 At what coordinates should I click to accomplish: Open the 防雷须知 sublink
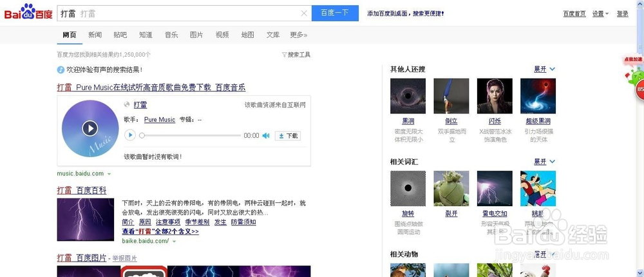coord(243,222)
